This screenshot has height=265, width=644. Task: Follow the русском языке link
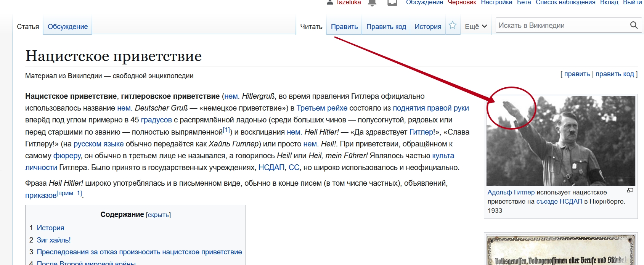98,144
